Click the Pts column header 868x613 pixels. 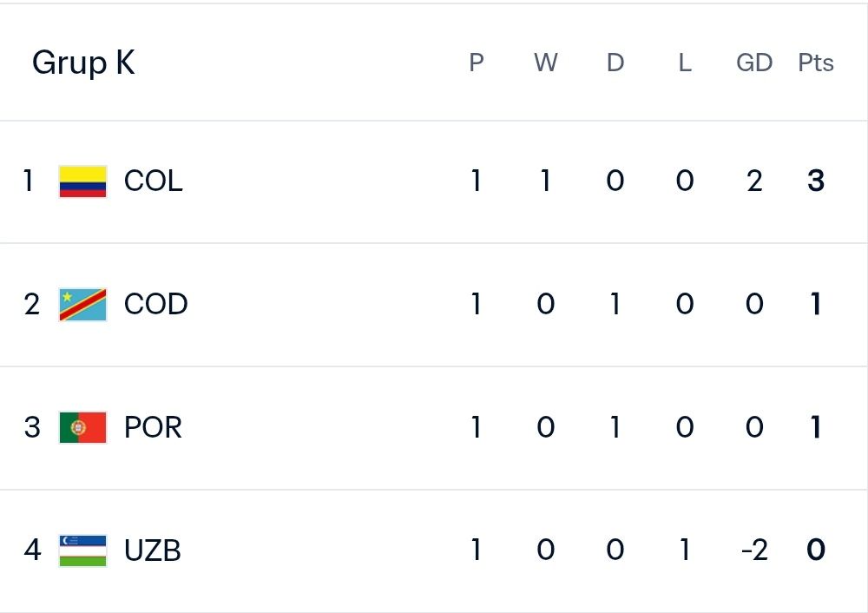(815, 63)
